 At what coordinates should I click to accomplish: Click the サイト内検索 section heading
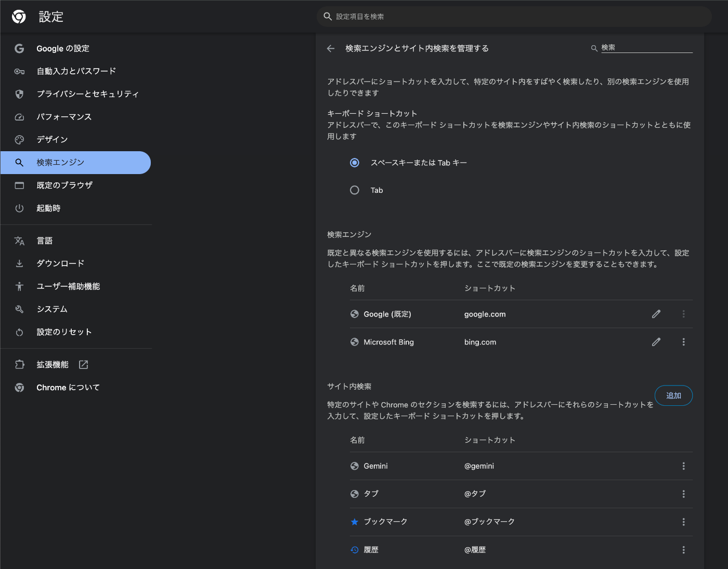(x=349, y=387)
